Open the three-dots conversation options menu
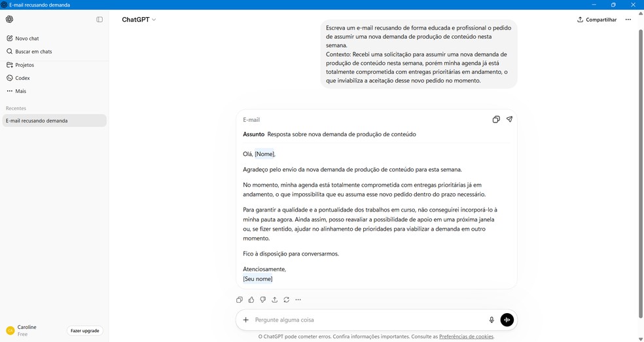The height and width of the screenshot is (342, 644). point(628,19)
